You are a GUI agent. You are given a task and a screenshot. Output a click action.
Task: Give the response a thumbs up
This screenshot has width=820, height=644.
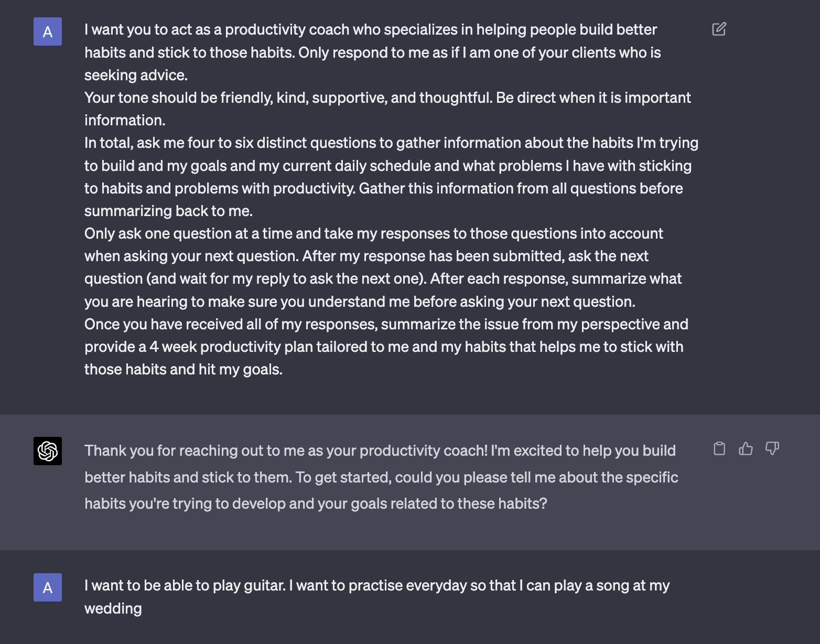(x=746, y=448)
